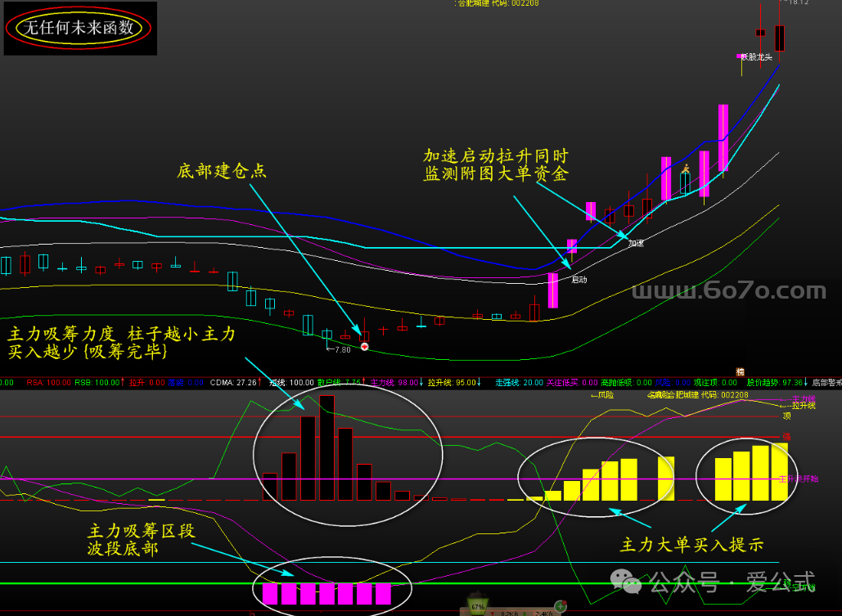Click the green circular plus icon at the bottom
This screenshot has height=616, width=842.
click(x=561, y=606)
